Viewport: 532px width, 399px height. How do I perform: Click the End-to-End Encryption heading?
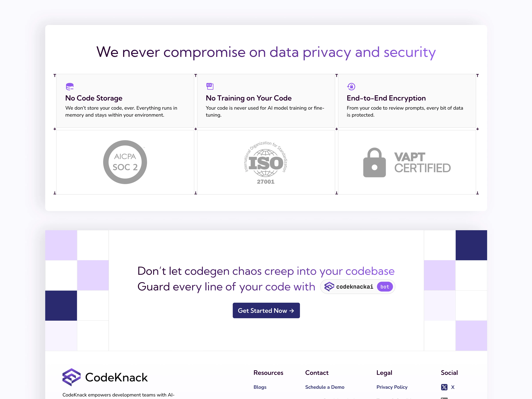pos(386,98)
